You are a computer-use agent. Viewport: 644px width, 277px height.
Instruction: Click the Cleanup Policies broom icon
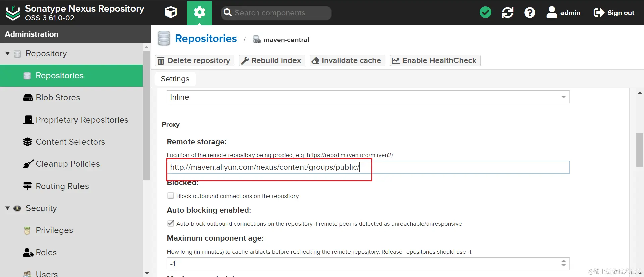[28, 164]
